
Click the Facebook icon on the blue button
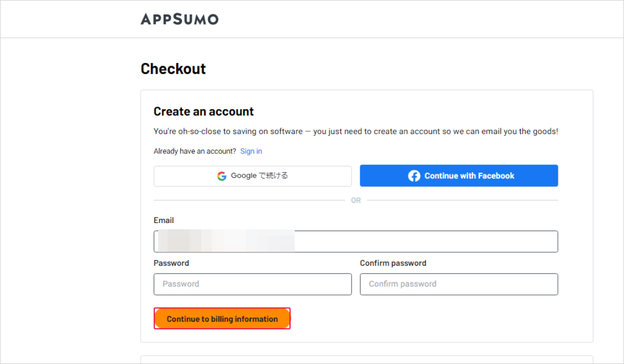point(414,176)
